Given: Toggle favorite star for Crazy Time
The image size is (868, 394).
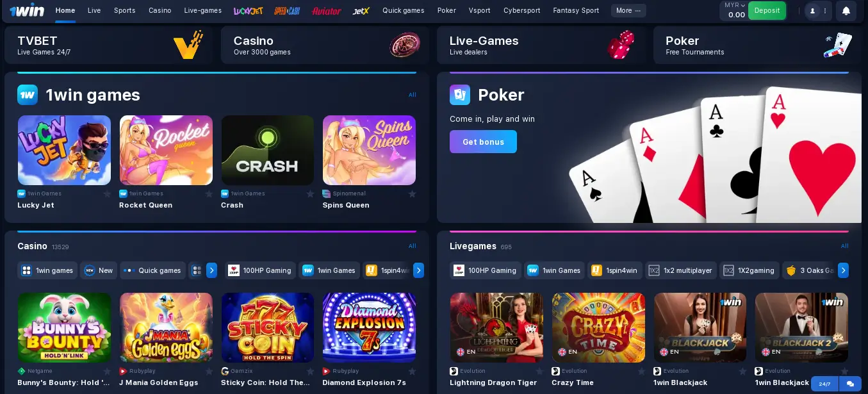Looking at the screenshot, I should [x=641, y=371].
